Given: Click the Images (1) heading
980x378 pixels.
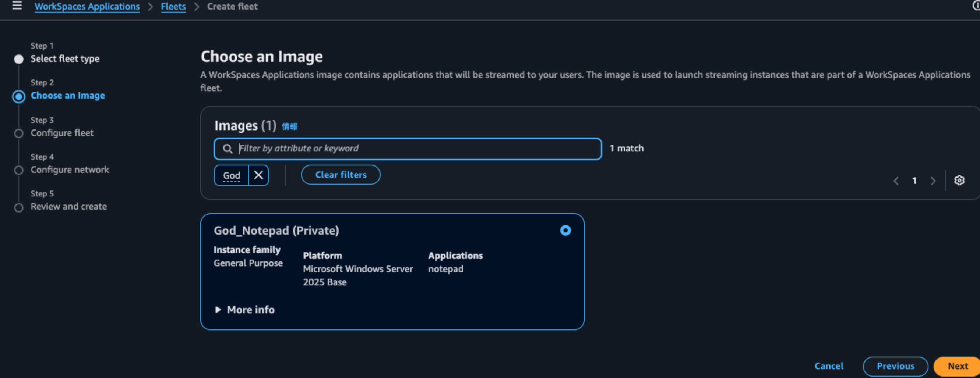Looking at the screenshot, I should point(246,126).
